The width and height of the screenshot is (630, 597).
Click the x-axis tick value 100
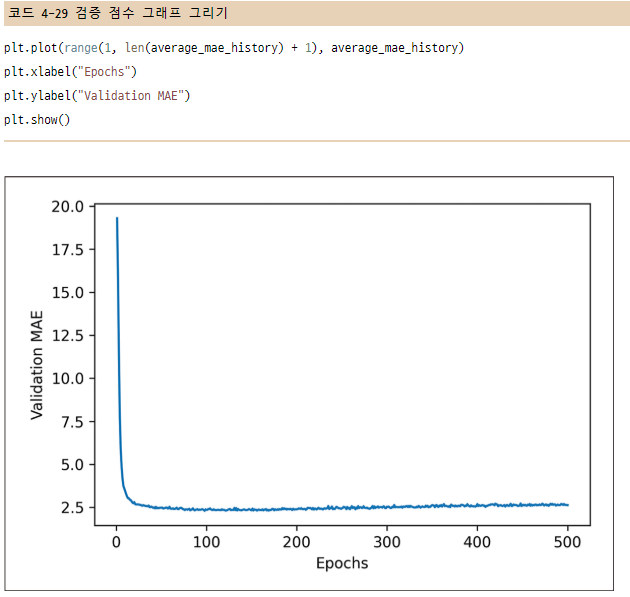[x=207, y=542]
